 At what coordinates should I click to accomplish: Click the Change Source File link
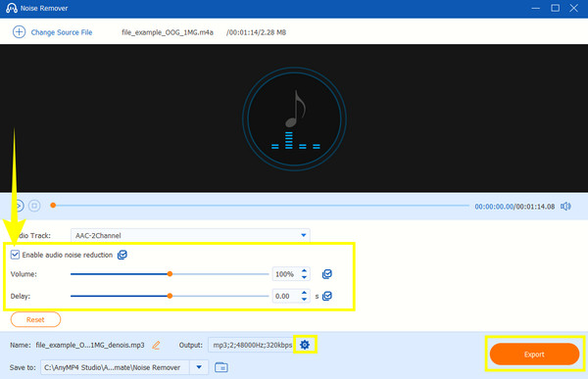[62, 32]
